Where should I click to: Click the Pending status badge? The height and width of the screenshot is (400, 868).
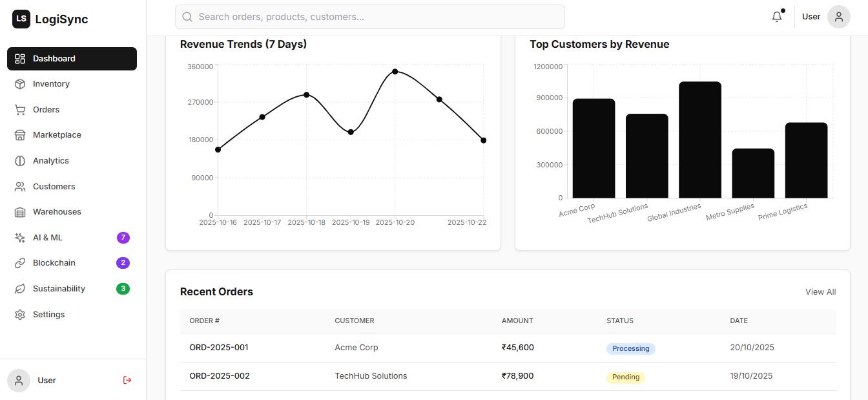625,377
